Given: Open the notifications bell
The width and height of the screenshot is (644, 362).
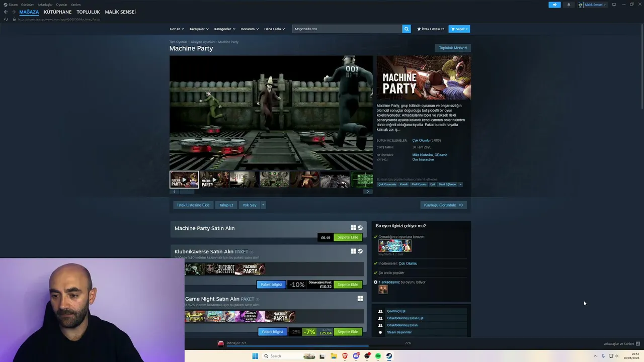Looking at the screenshot, I should (569, 5).
